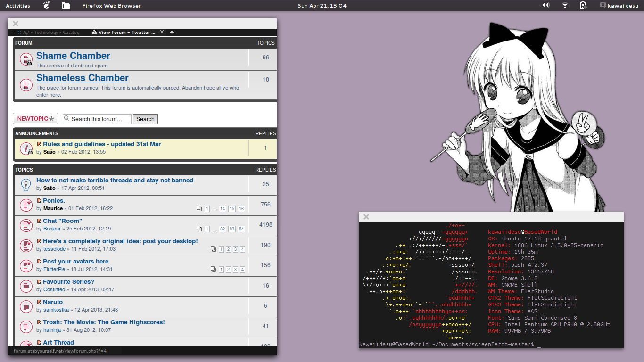The height and width of the screenshot is (362, 644).
Task: Click the forum icon beside Shameless Chamber
Action: click(x=26, y=85)
